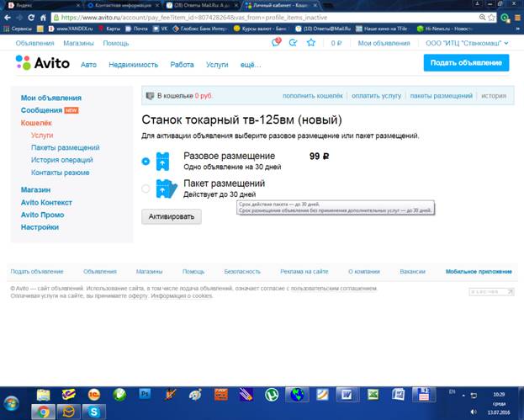Go back using browser back arrow
Viewport: 524px width, 420px height.
(8, 18)
